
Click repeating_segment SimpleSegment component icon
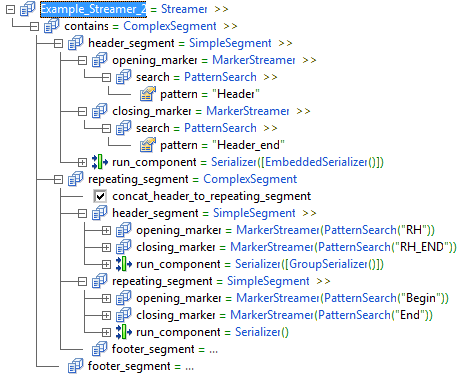(100, 281)
